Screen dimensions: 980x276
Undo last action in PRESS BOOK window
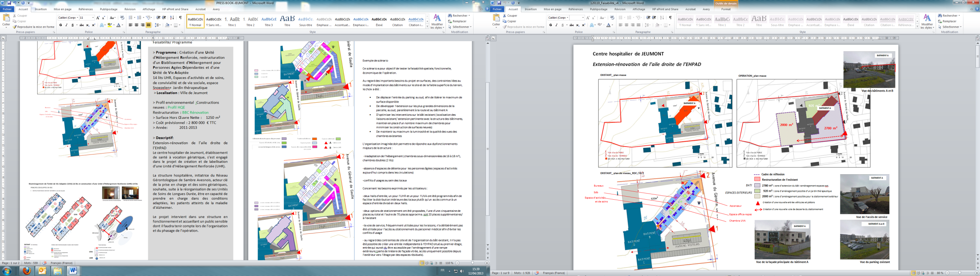(14, 3)
